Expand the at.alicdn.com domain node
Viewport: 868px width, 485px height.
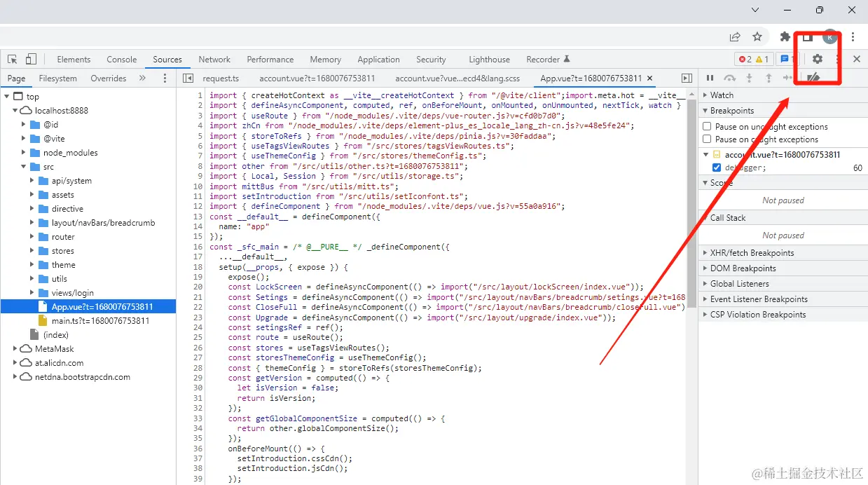point(16,363)
